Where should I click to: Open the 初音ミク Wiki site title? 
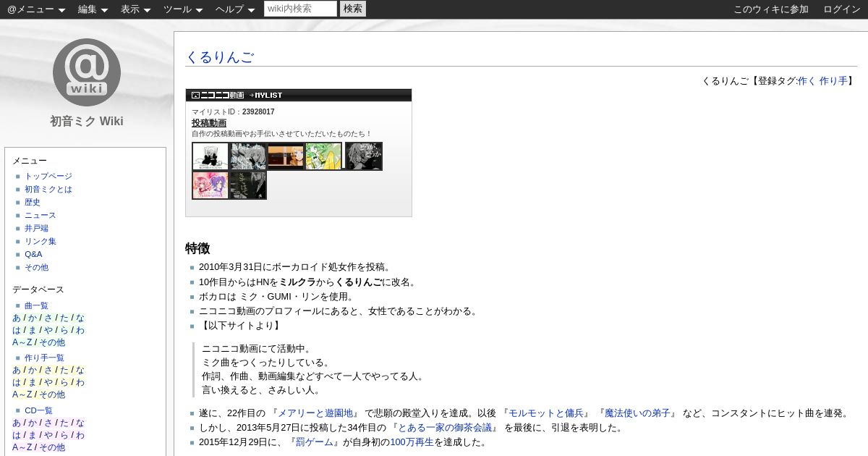pos(87,121)
